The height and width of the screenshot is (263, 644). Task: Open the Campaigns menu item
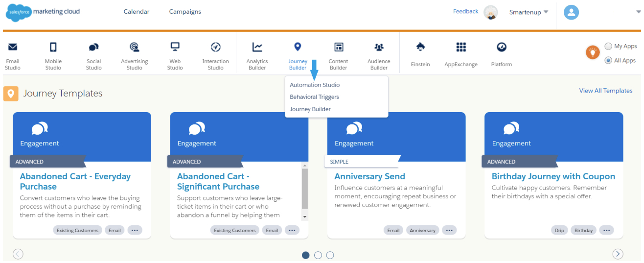click(185, 12)
